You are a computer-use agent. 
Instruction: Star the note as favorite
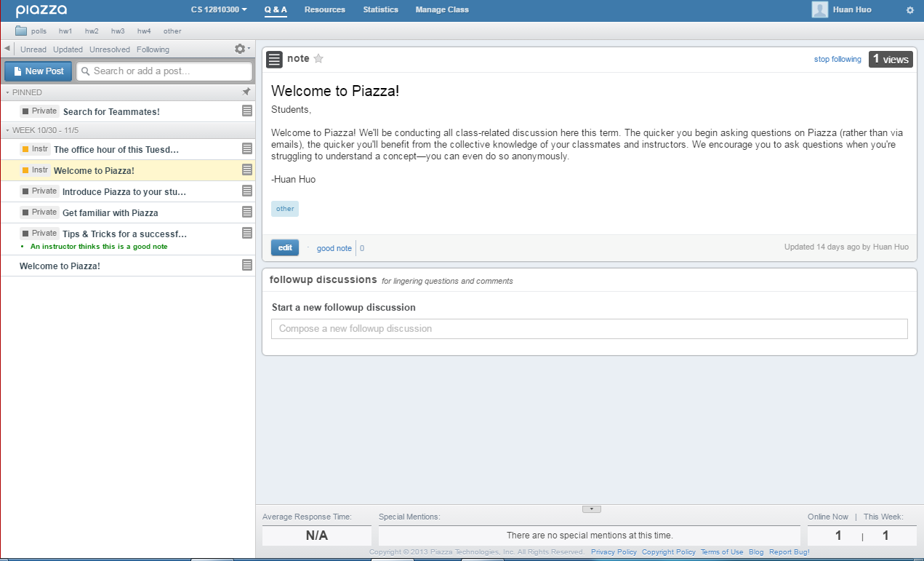[318, 59]
